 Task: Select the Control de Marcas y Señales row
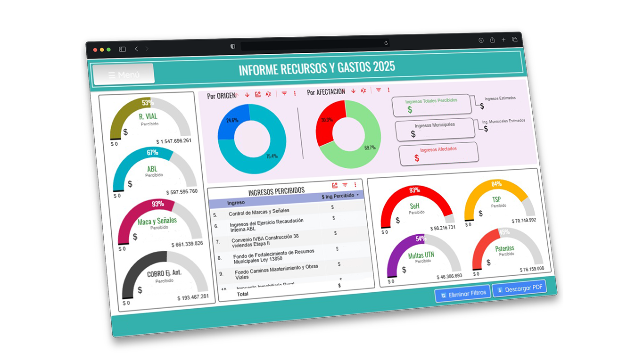[x=287, y=211]
